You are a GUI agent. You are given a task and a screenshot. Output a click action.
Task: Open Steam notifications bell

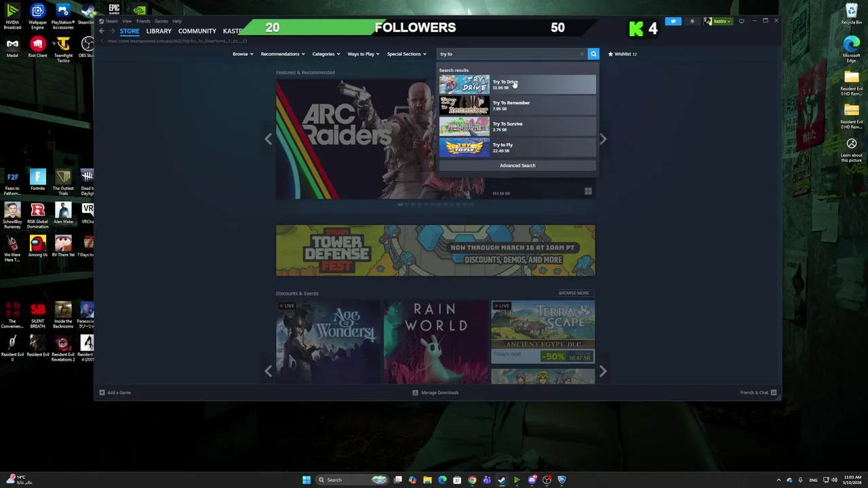[x=692, y=21]
